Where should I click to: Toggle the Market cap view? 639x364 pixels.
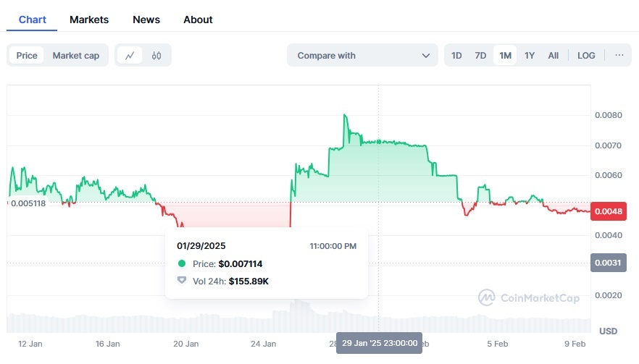[x=76, y=56]
